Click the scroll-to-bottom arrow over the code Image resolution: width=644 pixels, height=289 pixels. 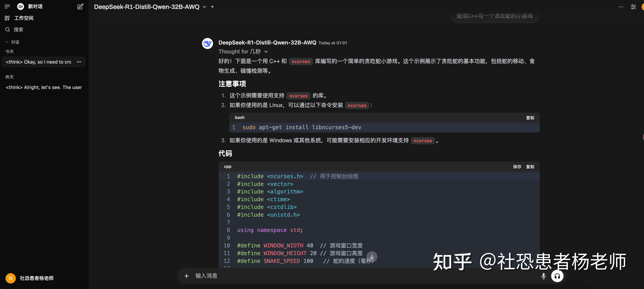[372, 257]
